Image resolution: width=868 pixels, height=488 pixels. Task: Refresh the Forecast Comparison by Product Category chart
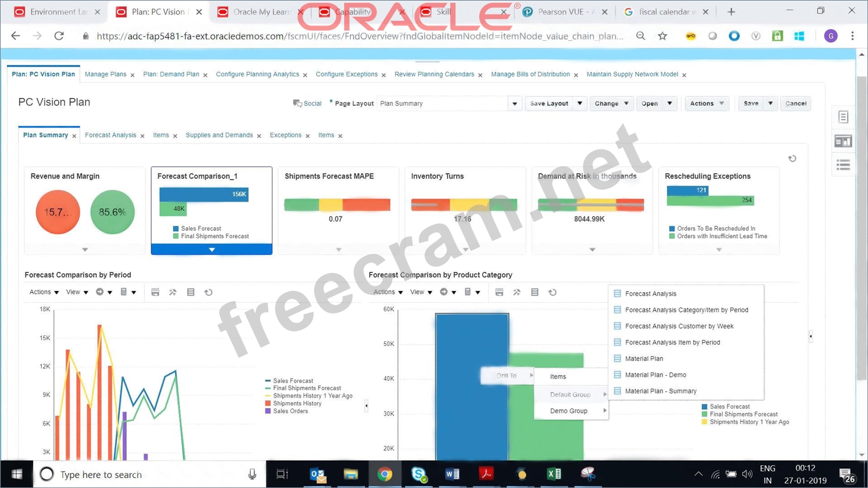click(553, 292)
